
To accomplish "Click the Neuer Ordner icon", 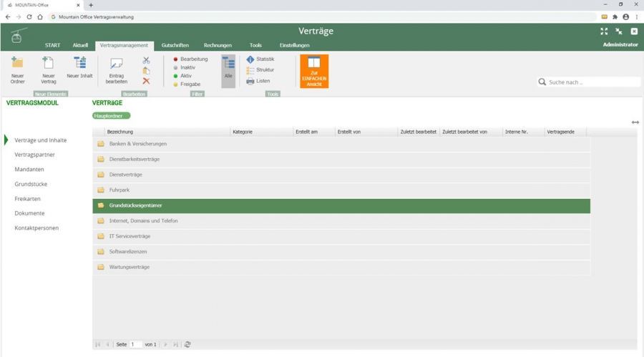I will click(18, 64).
